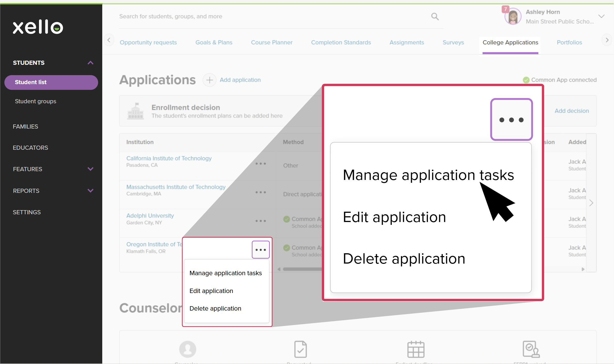The height and width of the screenshot is (364, 614).
Task: Expand the REPORTS sidebar section
Action: click(90, 191)
